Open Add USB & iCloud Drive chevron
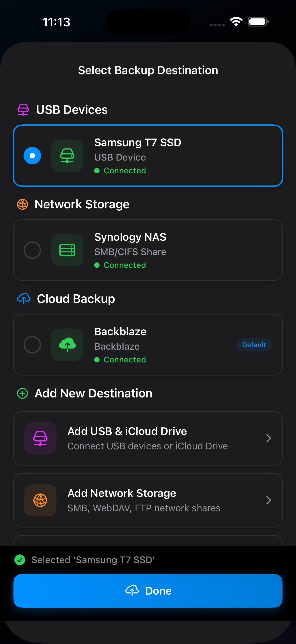The image size is (296, 644). click(x=269, y=438)
